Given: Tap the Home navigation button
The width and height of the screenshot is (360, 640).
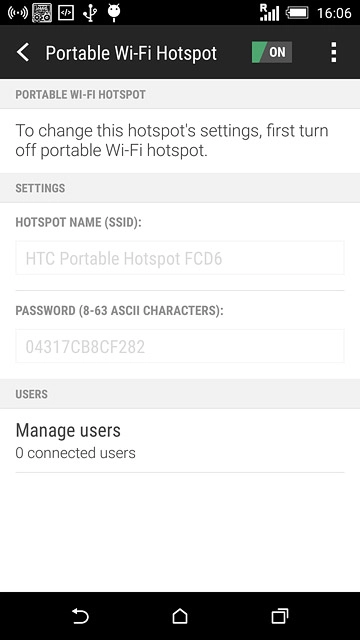Looking at the screenshot, I should click(x=180, y=616).
